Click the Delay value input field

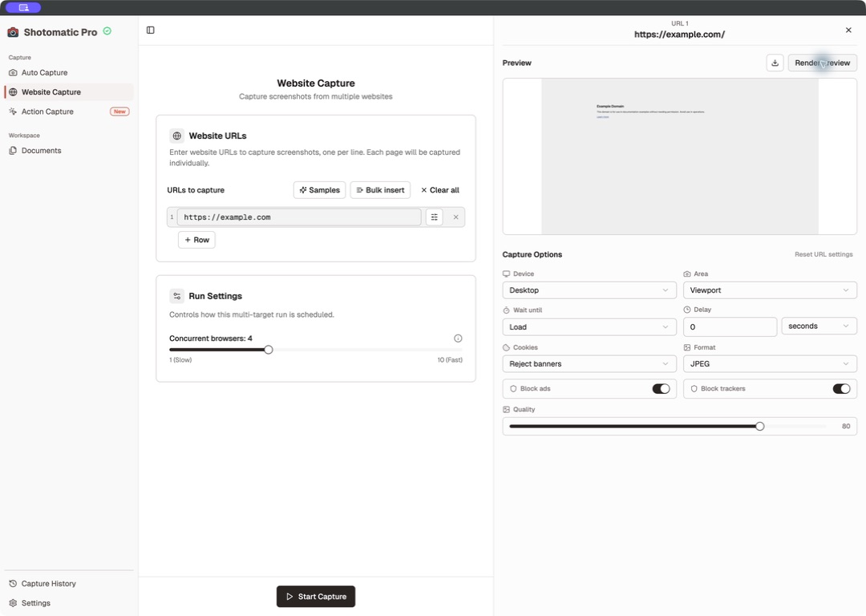point(730,326)
